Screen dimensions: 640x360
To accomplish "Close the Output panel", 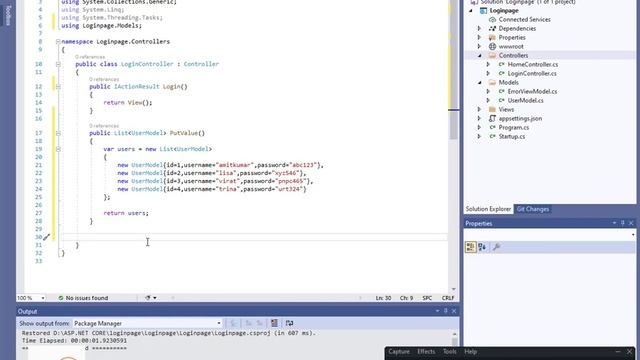I will [454, 311].
